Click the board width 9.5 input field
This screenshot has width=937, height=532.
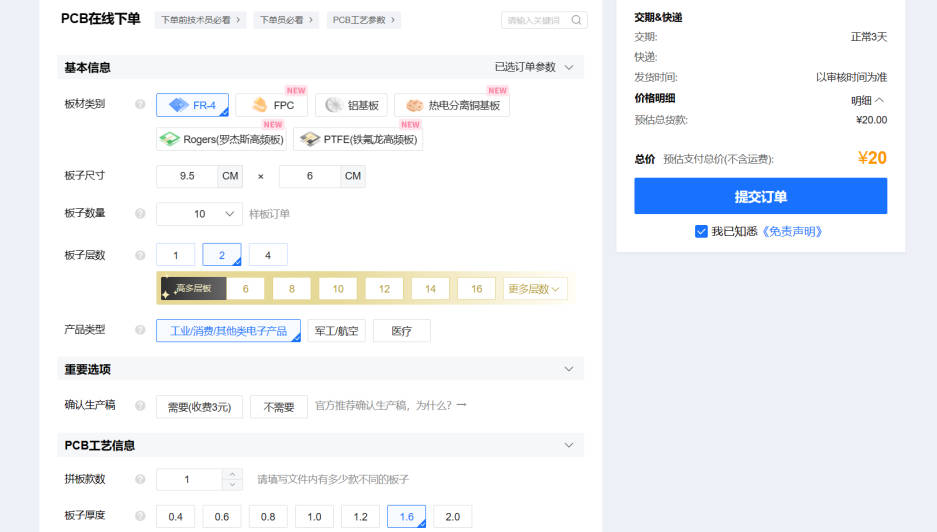click(187, 176)
